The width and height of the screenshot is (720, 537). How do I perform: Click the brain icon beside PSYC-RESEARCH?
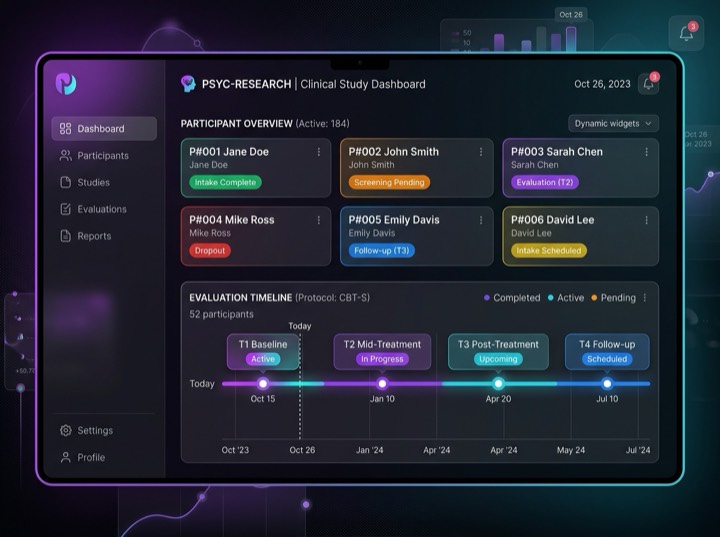click(x=188, y=84)
